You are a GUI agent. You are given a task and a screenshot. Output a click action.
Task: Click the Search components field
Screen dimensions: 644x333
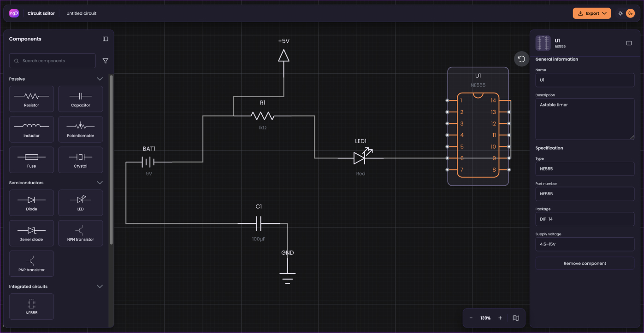[x=53, y=61]
